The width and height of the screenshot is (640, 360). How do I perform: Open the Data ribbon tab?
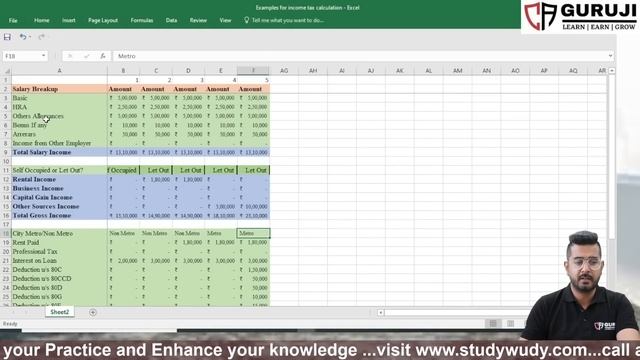(171, 20)
